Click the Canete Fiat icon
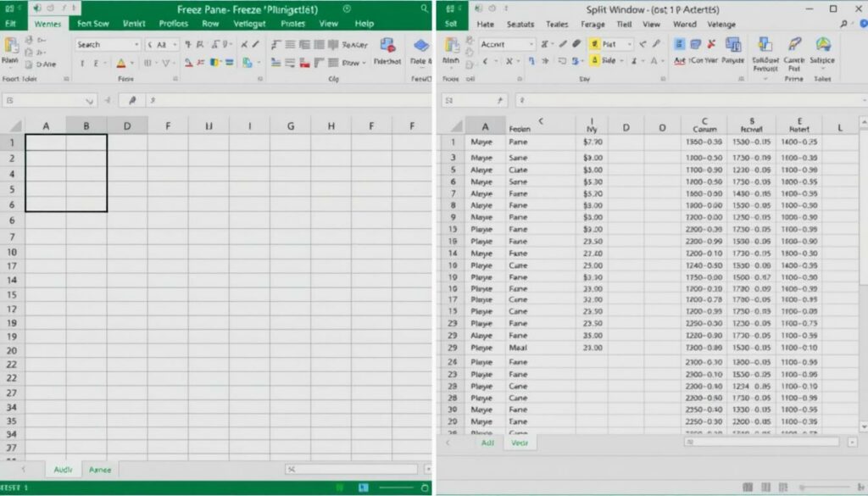Viewport: 868px width, 496px height. (794, 46)
